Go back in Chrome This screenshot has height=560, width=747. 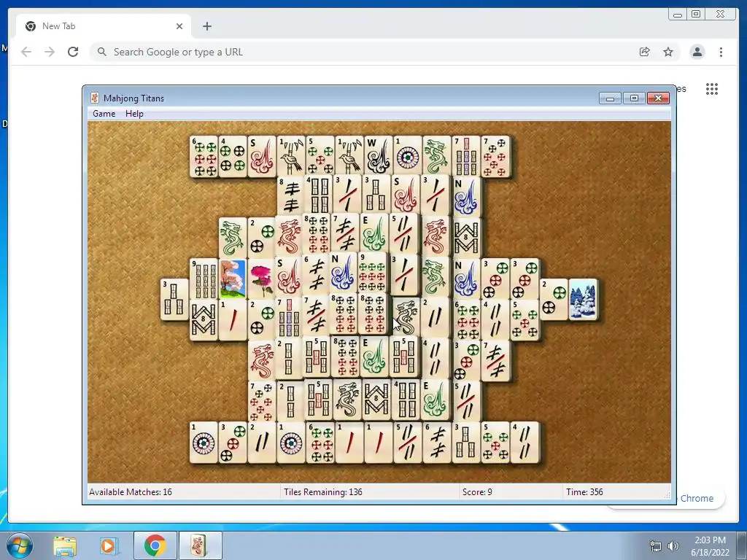26,52
